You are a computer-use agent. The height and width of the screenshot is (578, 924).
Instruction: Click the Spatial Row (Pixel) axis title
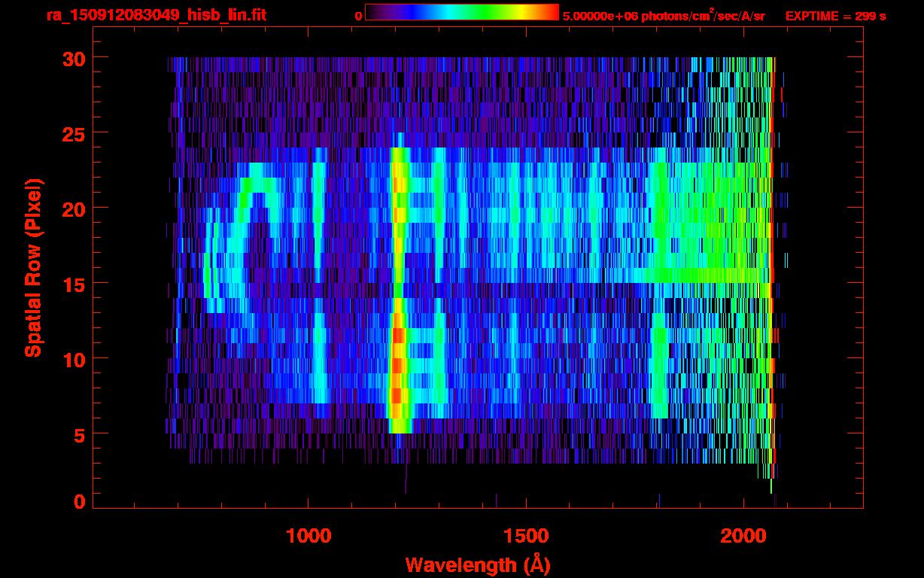point(33,267)
